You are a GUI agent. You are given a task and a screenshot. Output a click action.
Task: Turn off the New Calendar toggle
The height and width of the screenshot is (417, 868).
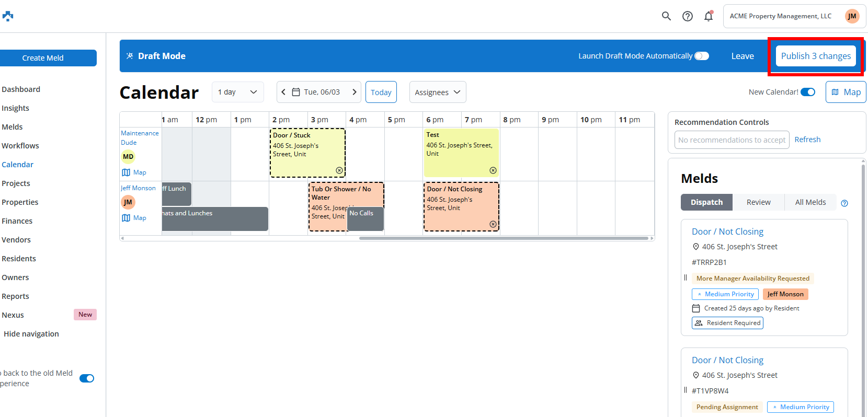pyautogui.click(x=808, y=92)
